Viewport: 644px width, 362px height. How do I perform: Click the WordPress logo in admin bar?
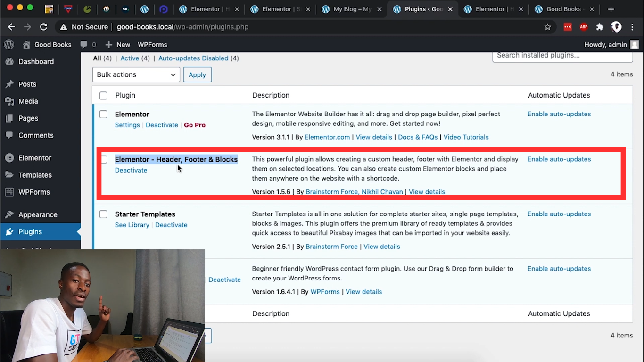tap(9, 44)
